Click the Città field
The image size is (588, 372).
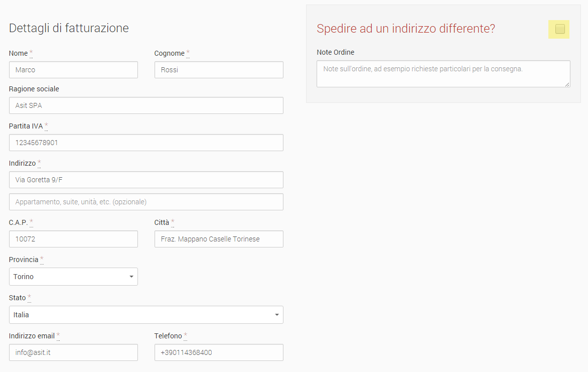[x=219, y=239]
